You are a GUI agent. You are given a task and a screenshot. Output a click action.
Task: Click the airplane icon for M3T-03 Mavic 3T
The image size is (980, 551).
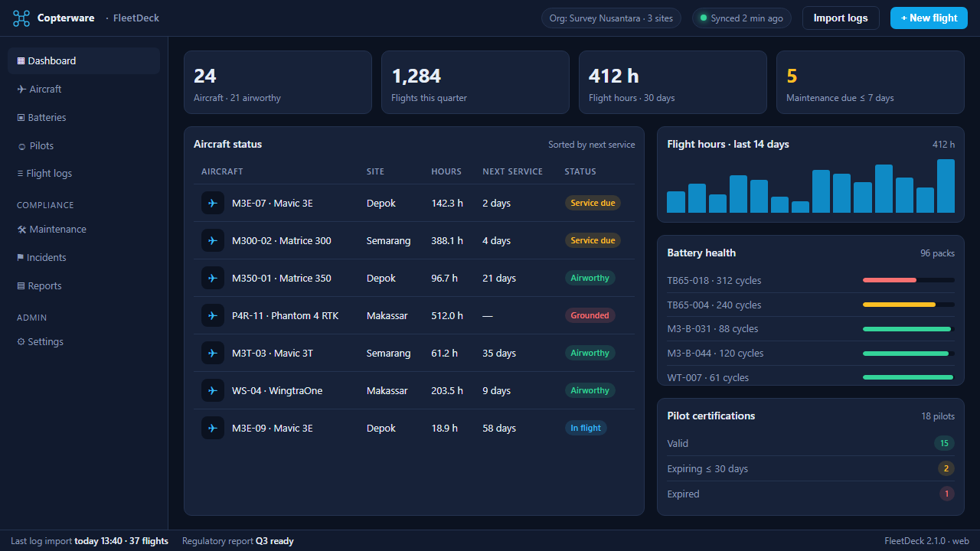pyautogui.click(x=213, y=354)
